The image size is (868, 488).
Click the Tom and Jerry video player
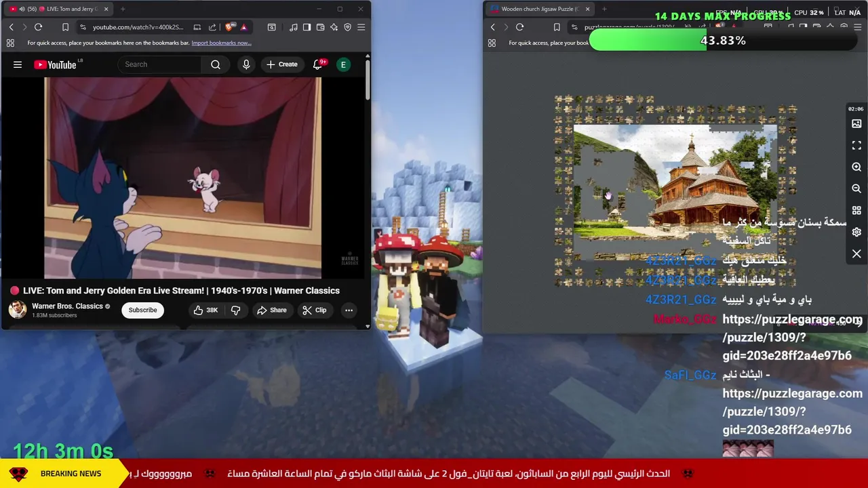pos(182,178)
